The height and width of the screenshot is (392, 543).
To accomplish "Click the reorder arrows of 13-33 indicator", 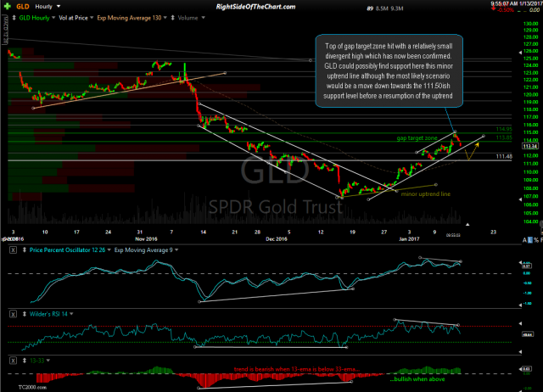I will 25,361.
